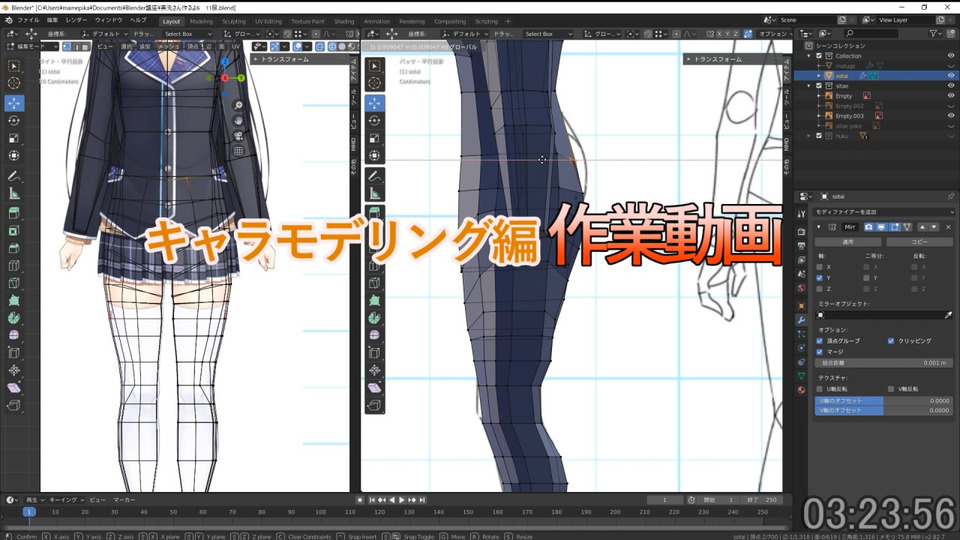Viewport: 960px width, 540px height.
Task: Activate the Transform tool in left viewport
Action: (14, 156)
